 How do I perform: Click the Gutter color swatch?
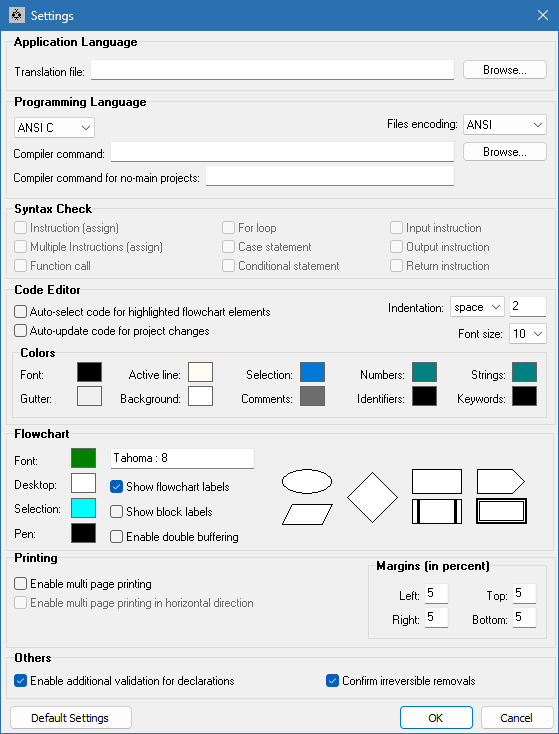[89, 396]
